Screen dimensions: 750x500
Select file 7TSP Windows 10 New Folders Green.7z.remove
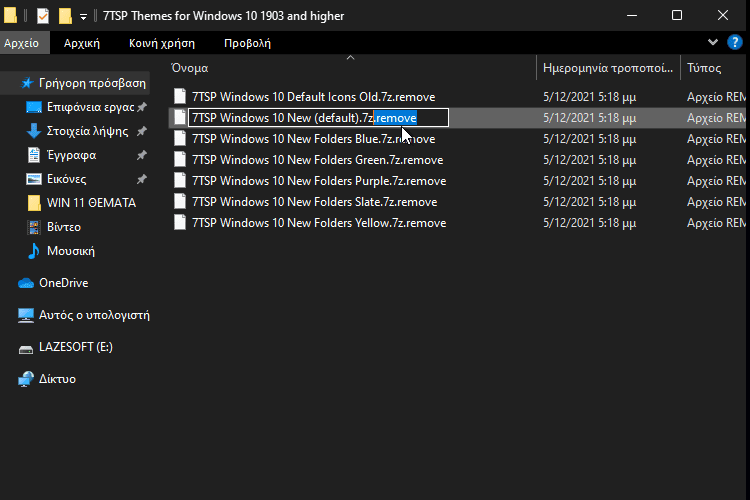pos(318,160)
